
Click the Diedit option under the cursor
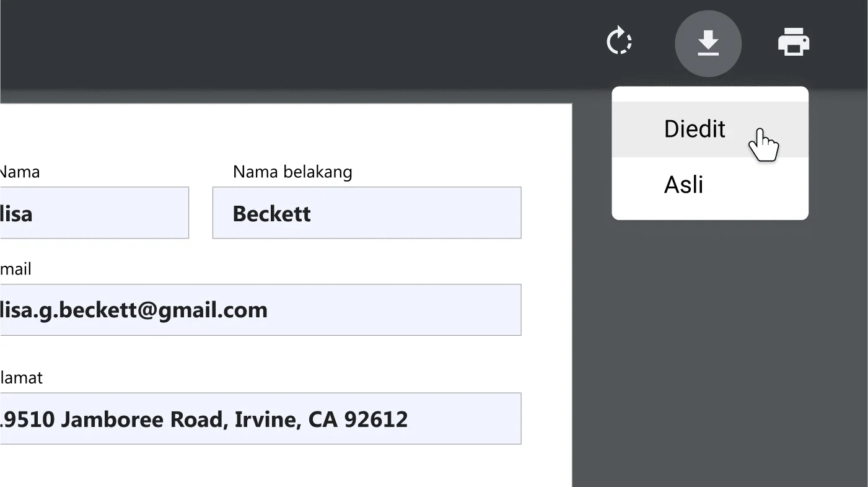point(695,129)
